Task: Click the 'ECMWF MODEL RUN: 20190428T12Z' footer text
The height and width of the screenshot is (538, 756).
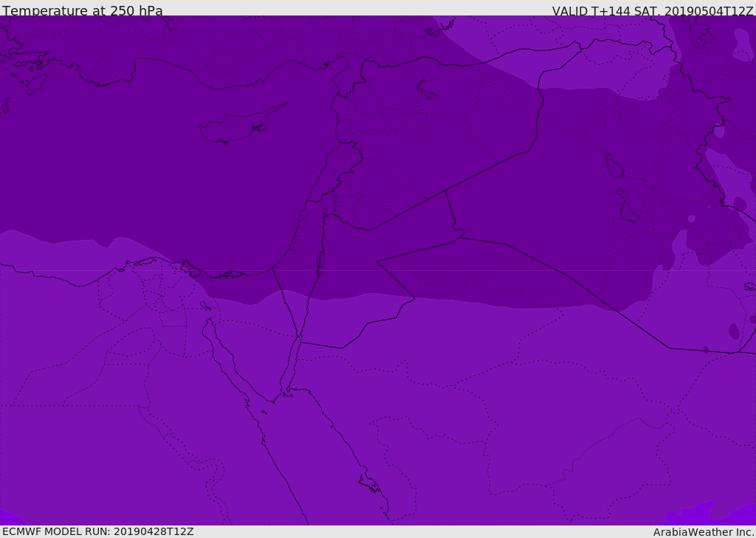Action: pos(98,531)
